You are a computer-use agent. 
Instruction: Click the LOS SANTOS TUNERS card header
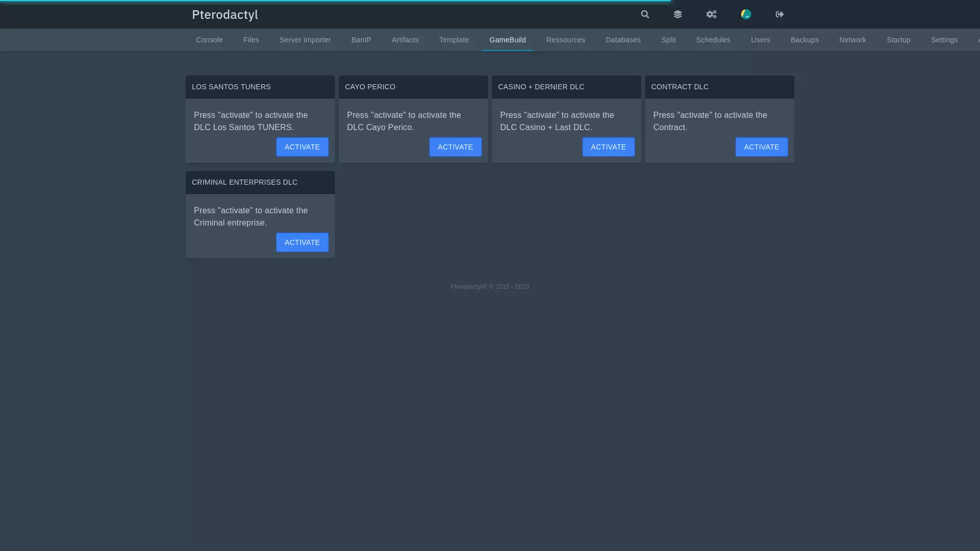click(x=260, y=87)
